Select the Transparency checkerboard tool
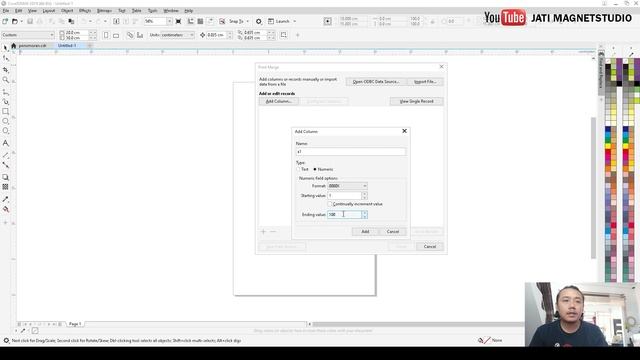 (5, 187)
